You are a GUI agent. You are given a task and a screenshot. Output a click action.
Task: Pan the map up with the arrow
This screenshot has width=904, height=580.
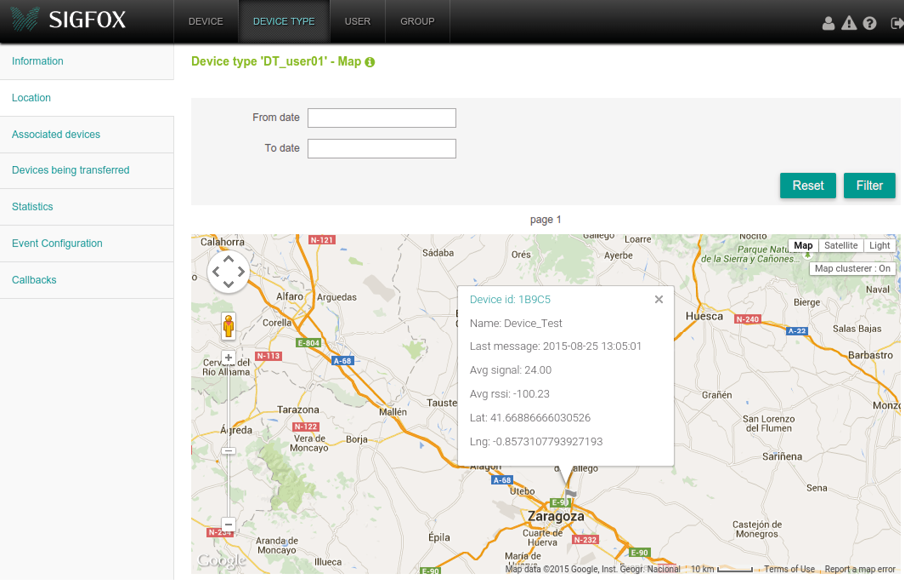coord(228,259)
